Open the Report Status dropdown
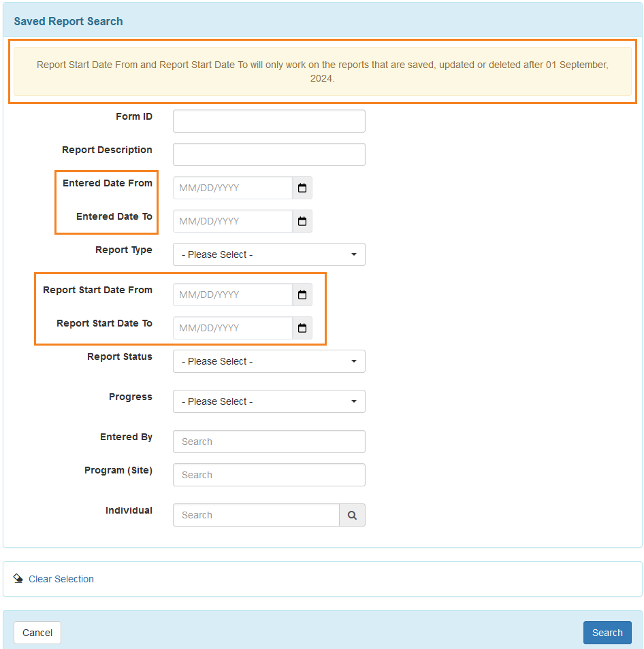The width and height of the screenshot is (644, 649). (269, 361)
